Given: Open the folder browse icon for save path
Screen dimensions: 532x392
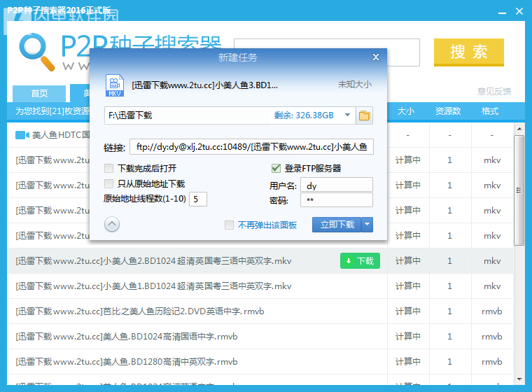Looking at the screenshot, I should click(x=365, y=115).
